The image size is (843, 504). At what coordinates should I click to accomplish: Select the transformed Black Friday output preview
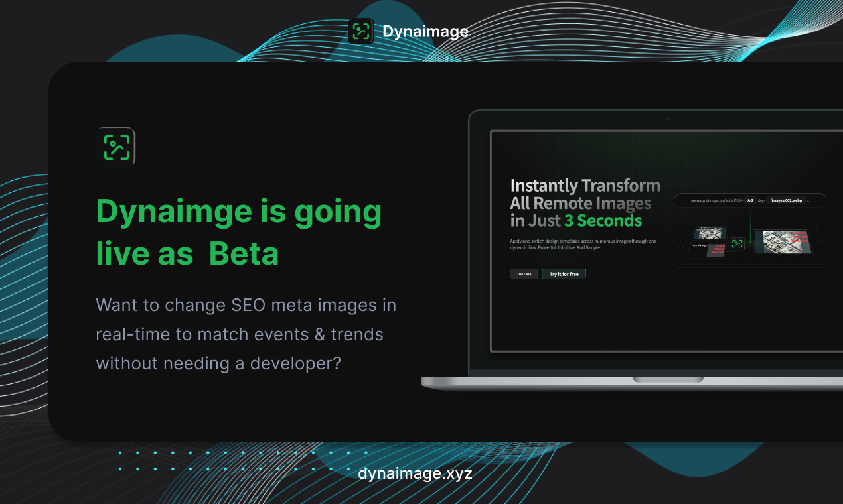tap(783, 242)
